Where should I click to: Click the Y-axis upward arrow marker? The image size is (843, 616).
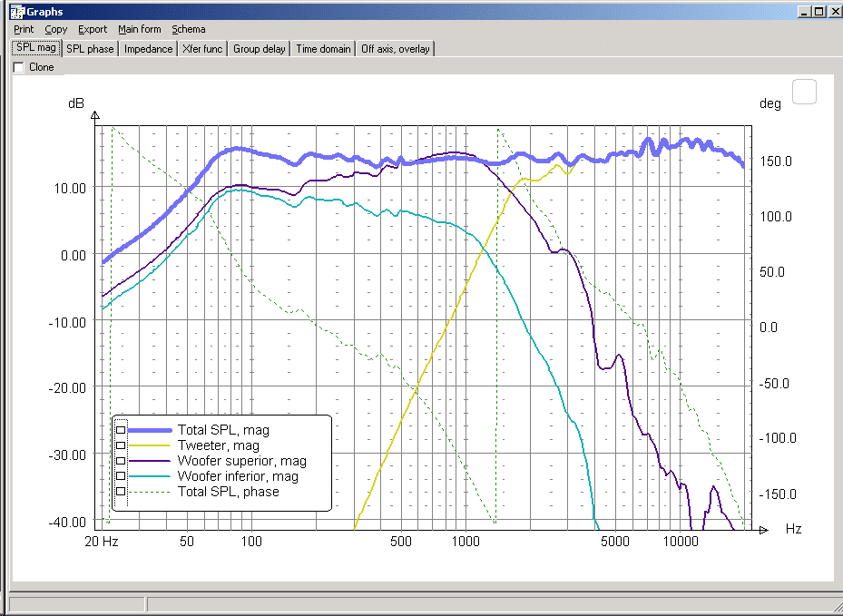95,115
